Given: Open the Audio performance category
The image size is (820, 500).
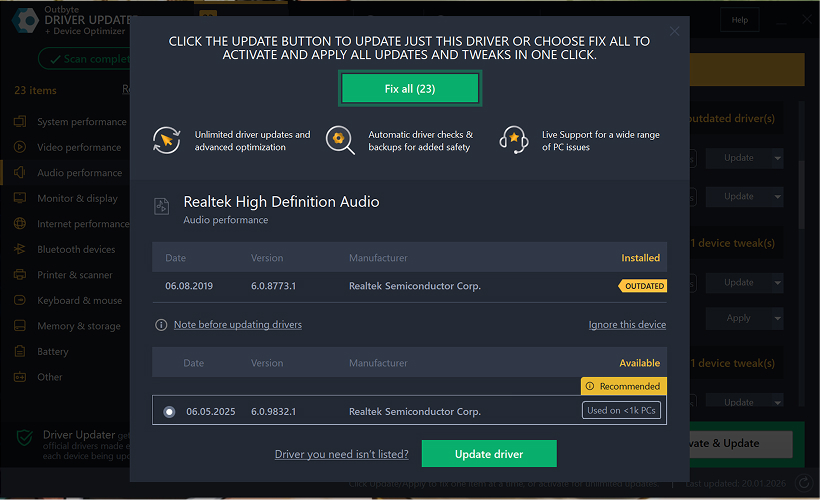Looking at the screenshot, I should [79, 173].
